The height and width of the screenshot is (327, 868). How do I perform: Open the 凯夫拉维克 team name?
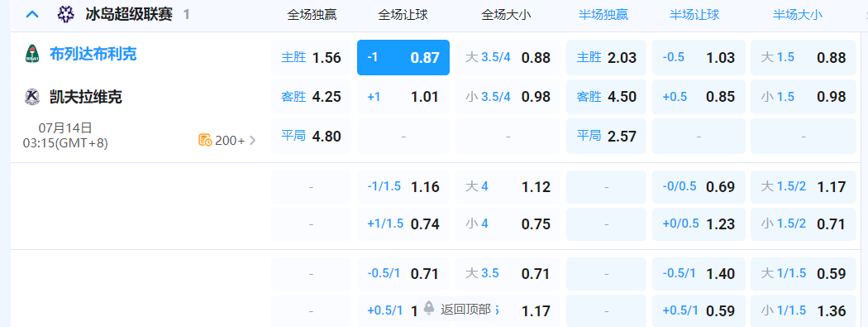coord(86,97)
